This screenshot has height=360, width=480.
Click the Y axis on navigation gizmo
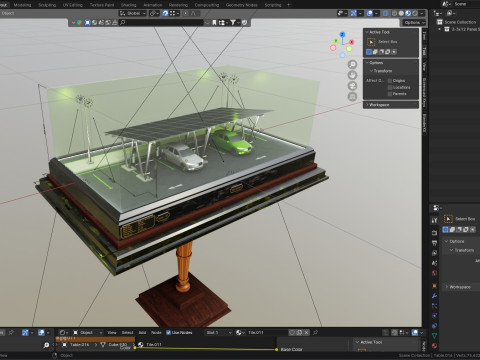pos(336,41)
